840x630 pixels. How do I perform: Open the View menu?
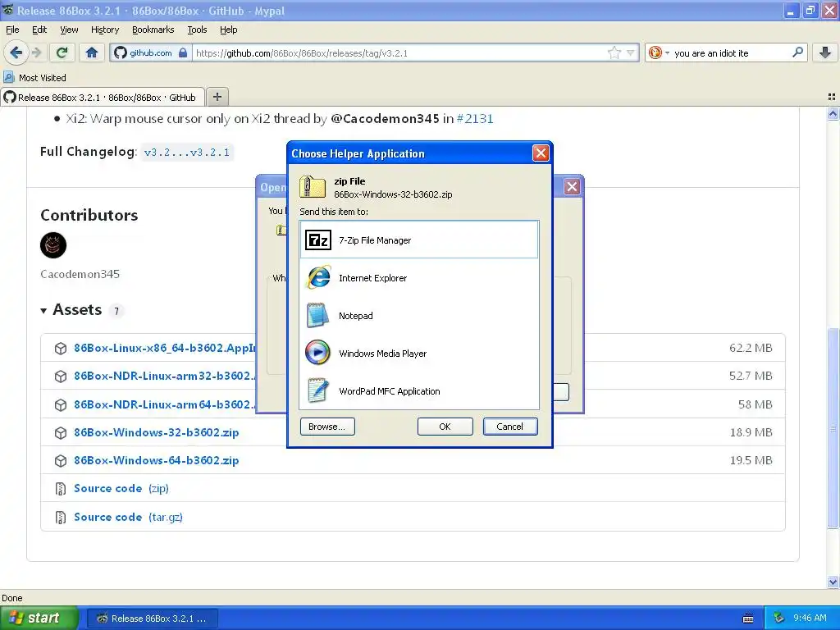tap(69, 30)
